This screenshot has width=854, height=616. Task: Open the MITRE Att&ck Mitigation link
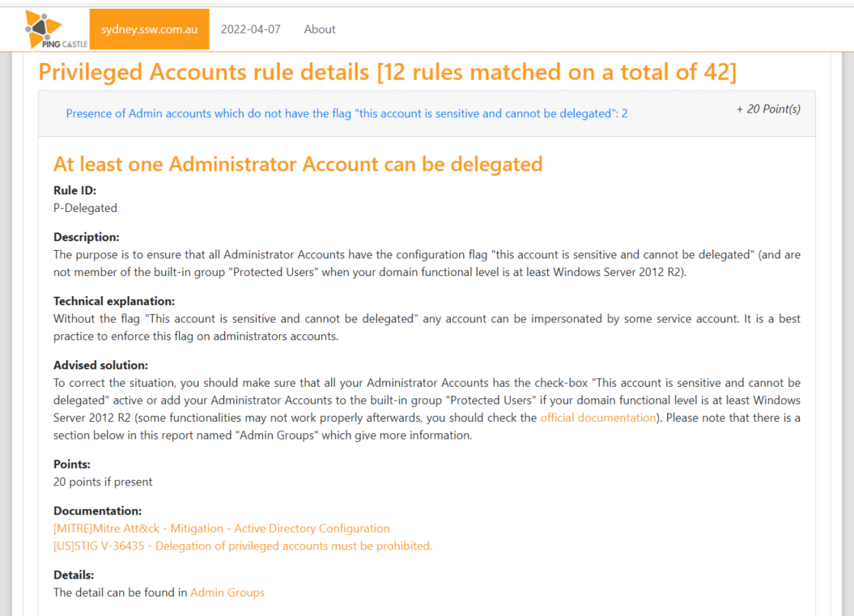pyautogui.click(x=221, y=529)
